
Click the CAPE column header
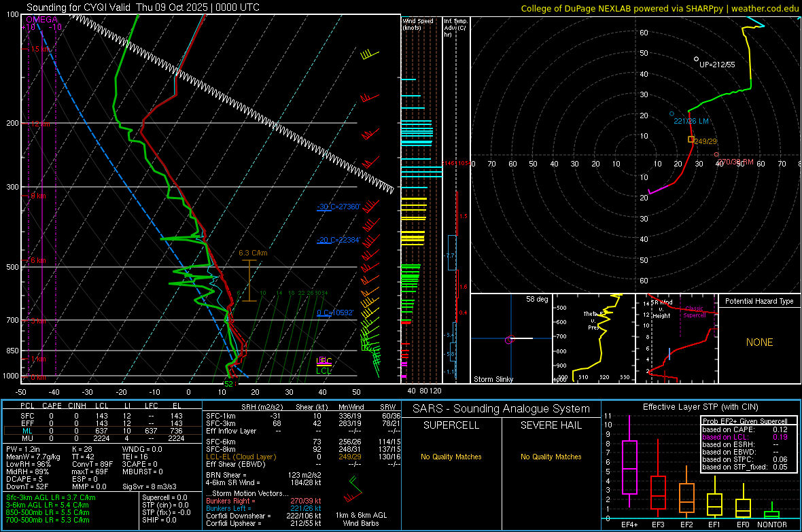tap(52, 406)
